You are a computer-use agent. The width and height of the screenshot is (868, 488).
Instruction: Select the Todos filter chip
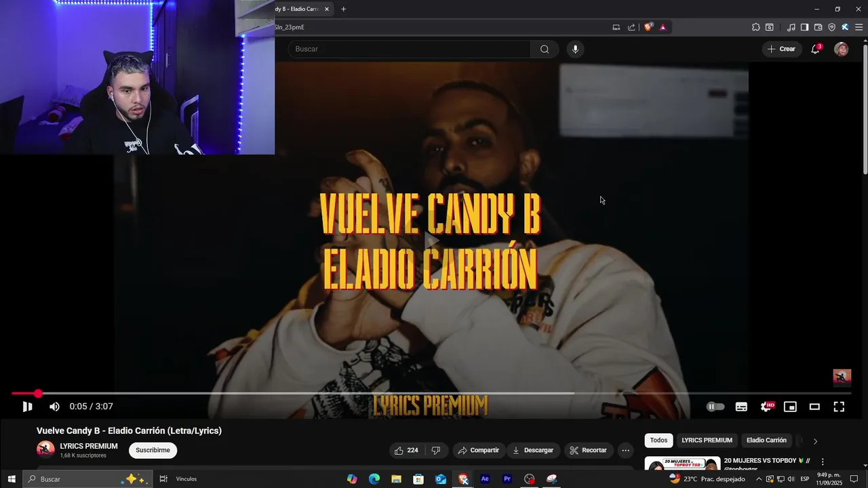click(x=658, y=440)
